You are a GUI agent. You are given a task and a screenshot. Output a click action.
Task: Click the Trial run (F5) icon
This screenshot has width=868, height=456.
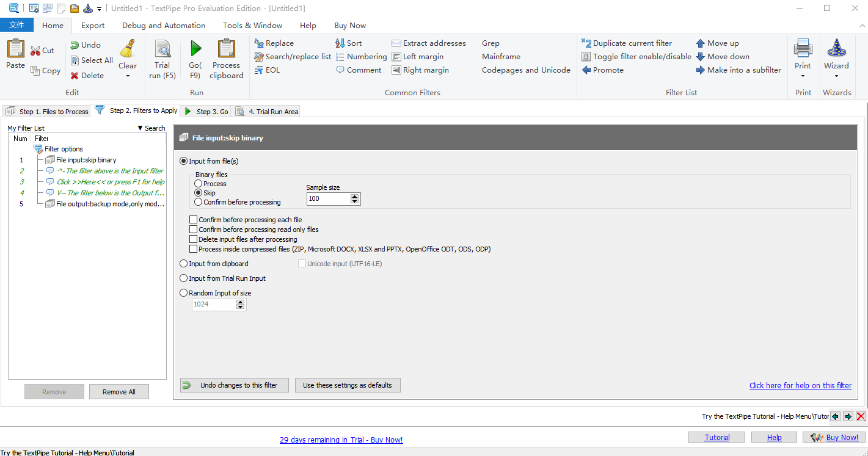coord(162,49)
